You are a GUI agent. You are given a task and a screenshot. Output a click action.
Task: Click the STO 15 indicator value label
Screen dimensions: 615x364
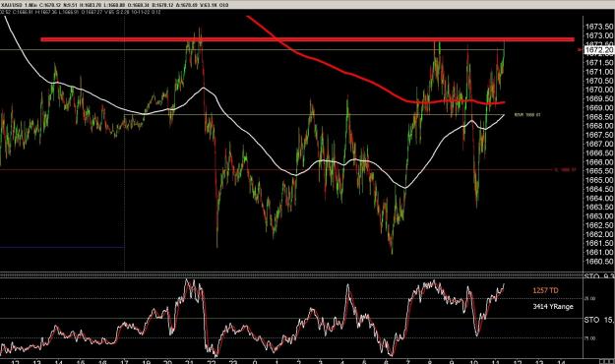[x=599, y=320]
